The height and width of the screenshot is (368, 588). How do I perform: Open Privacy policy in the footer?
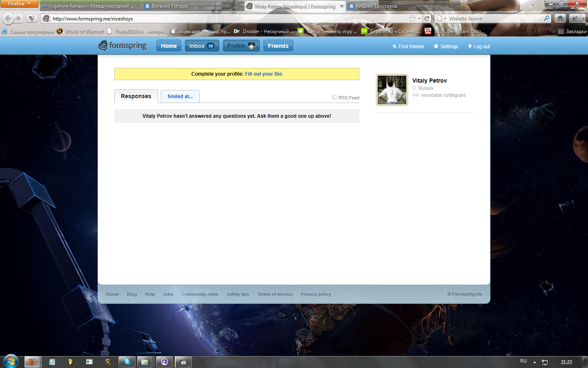[x=316, y=294]
